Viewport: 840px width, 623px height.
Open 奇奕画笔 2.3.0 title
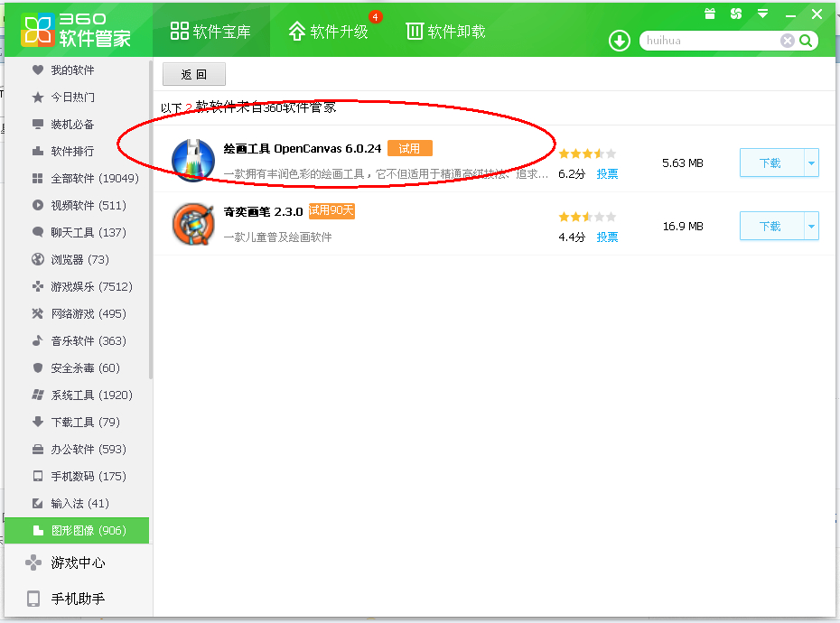[263, 211]
